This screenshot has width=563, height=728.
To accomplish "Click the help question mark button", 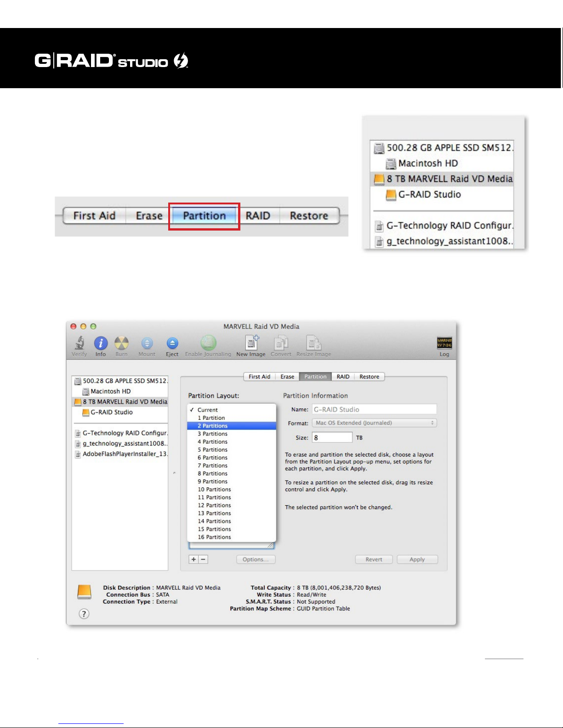I will click(x=84, y=614).
